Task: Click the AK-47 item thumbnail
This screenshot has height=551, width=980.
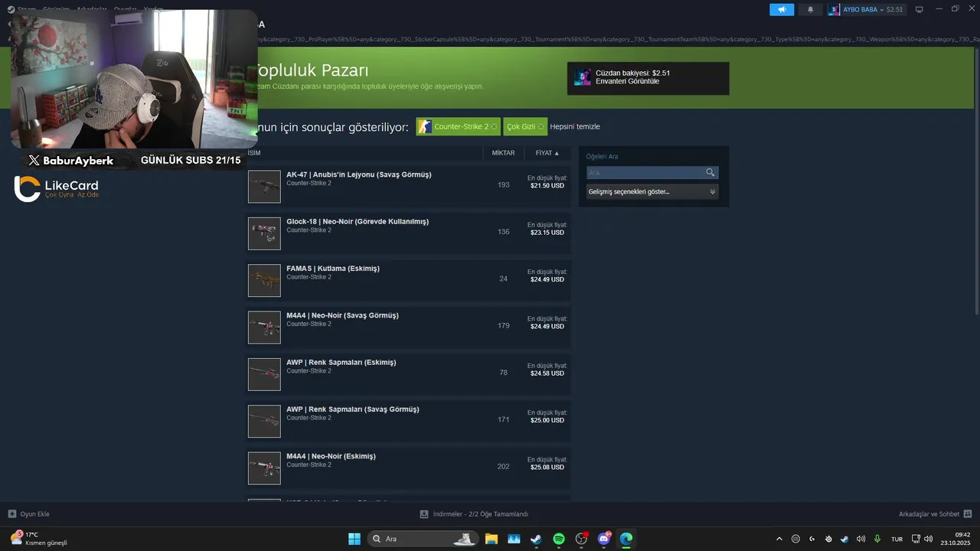Action: [x=264, y=187]
